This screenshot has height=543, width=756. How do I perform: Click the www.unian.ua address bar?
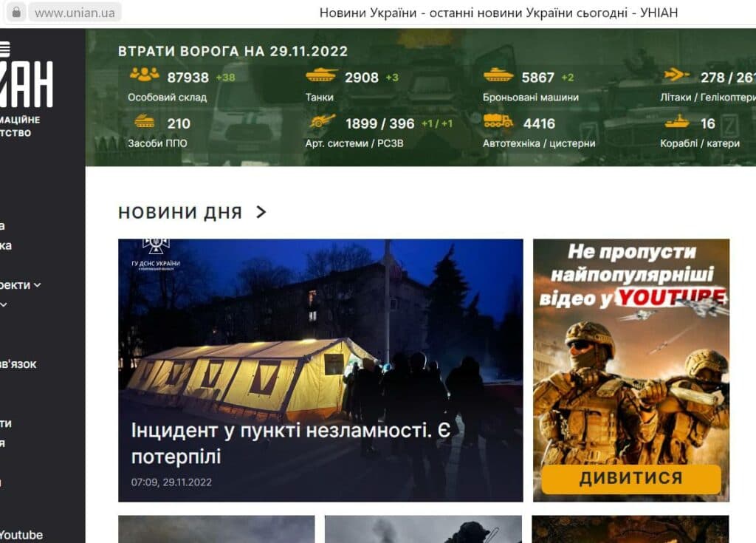pos(74,12)
